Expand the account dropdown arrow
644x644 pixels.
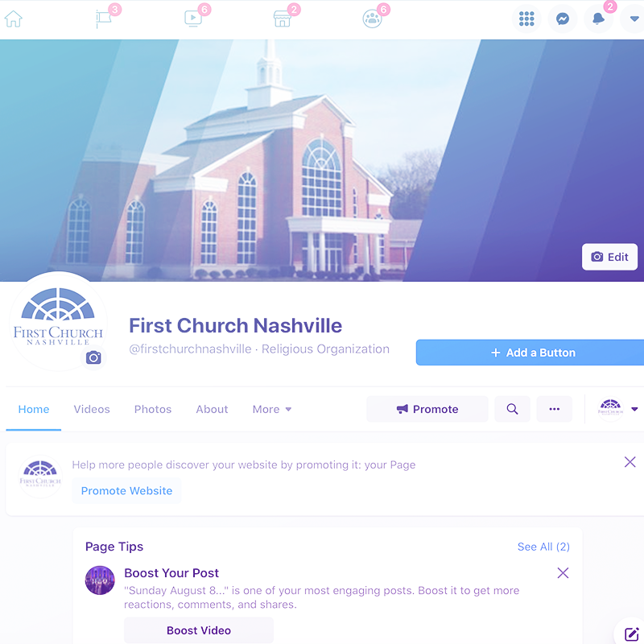pyautogui.click(x=634, y=19)
